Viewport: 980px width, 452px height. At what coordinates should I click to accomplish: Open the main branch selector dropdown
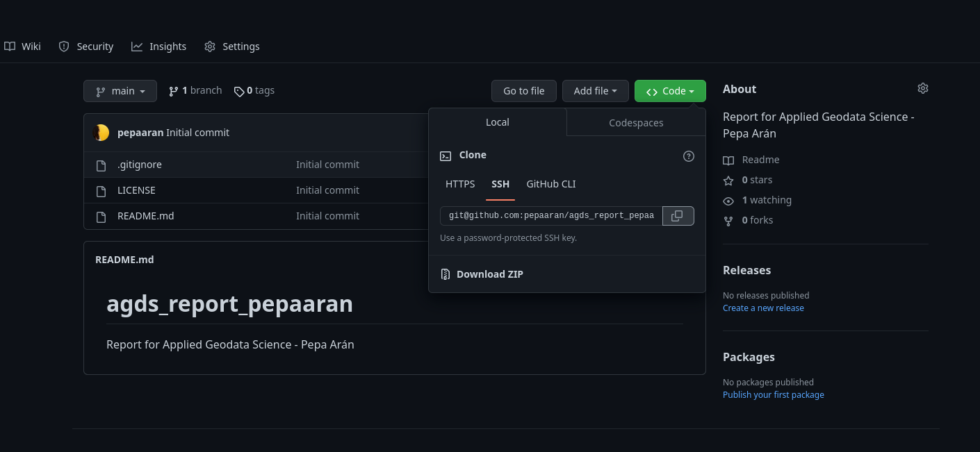tap(120, 91)
